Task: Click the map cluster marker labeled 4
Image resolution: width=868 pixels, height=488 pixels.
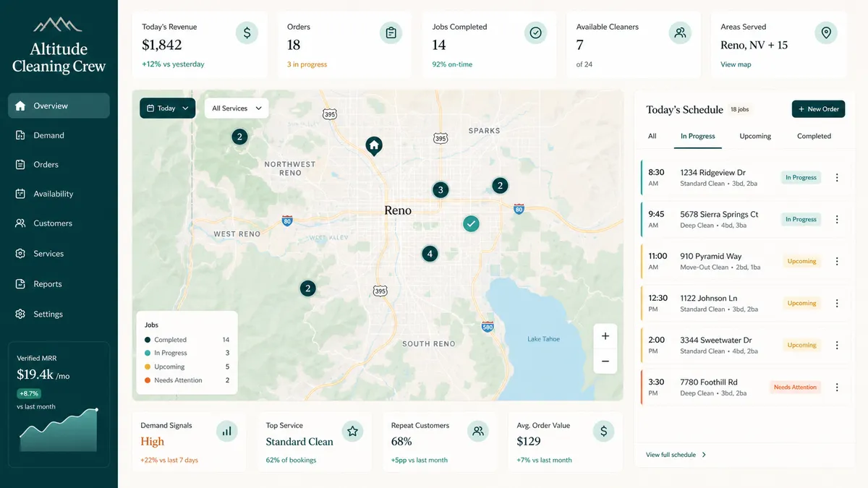Action: click(x=430, y=254)
